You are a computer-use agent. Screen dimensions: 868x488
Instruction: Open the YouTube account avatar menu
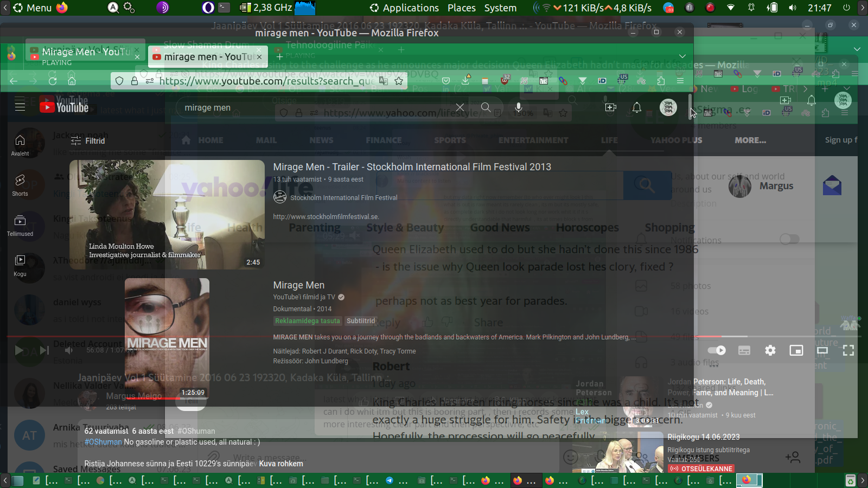[x=668, y=107]
